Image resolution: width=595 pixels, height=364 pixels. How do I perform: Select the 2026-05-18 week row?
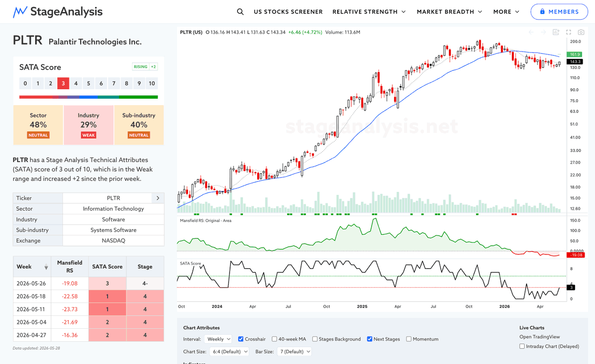tap(88, 297)
